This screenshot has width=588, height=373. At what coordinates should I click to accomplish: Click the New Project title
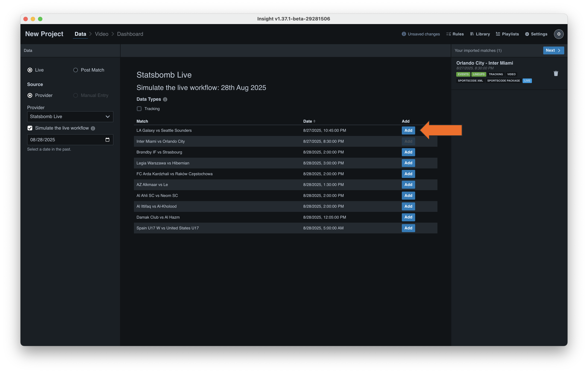coord(44,34)
